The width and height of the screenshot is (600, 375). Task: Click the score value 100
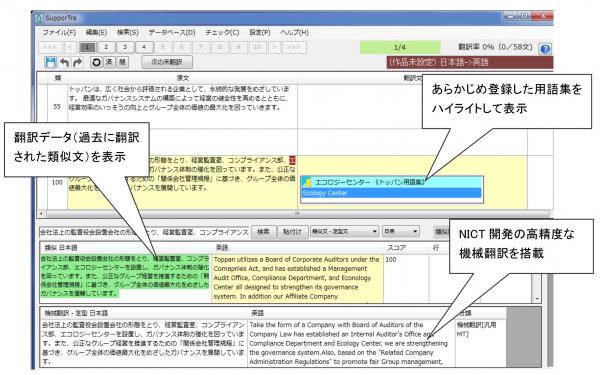click(x=391, y=259)
